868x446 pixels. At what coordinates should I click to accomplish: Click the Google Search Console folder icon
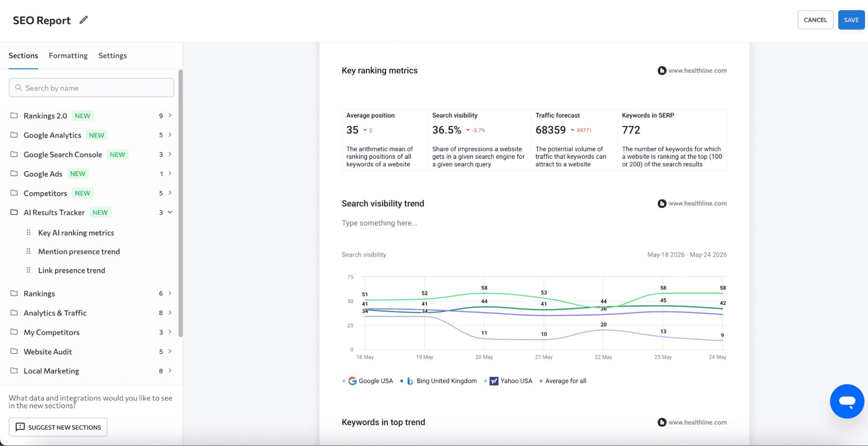pyautogui.click(x=14, y=154)
